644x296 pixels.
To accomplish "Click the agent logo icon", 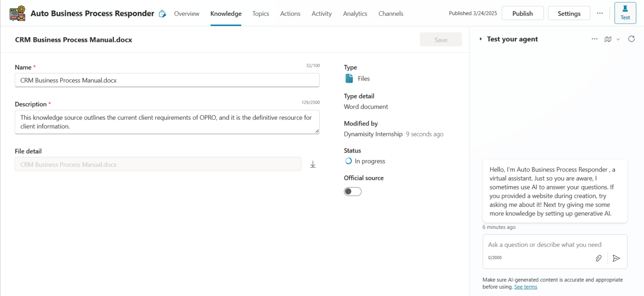I will tap(18, 13).
